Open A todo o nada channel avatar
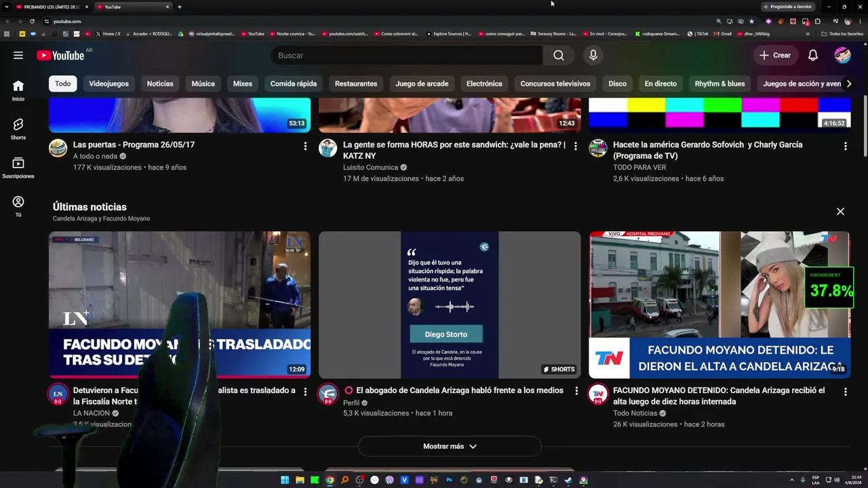 58,148
